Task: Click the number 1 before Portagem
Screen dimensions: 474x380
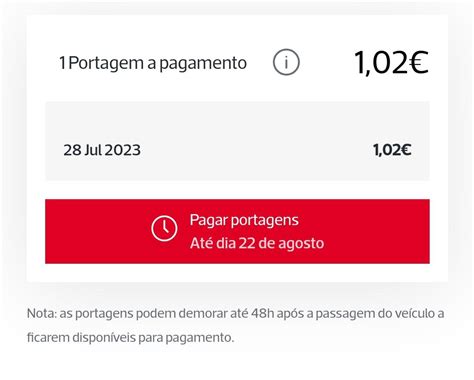Action: 62,63
